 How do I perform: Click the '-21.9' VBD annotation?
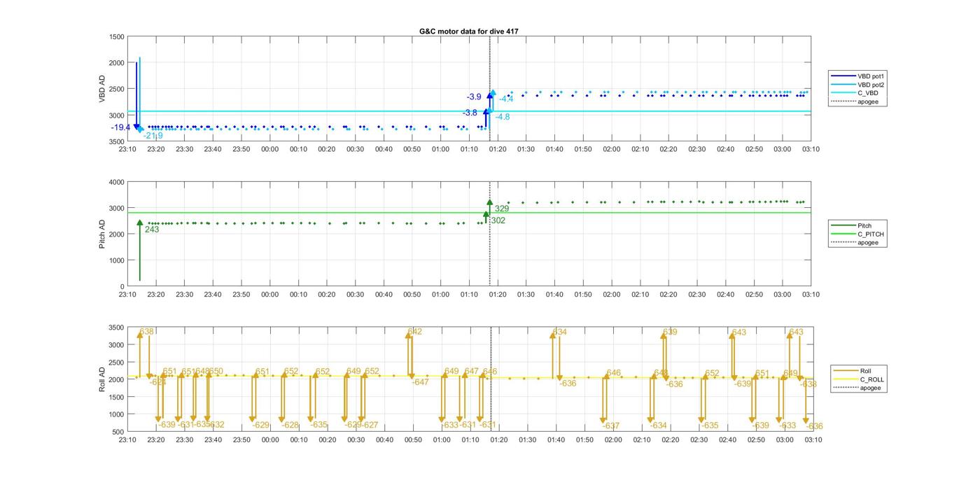[x=153, y=136]
